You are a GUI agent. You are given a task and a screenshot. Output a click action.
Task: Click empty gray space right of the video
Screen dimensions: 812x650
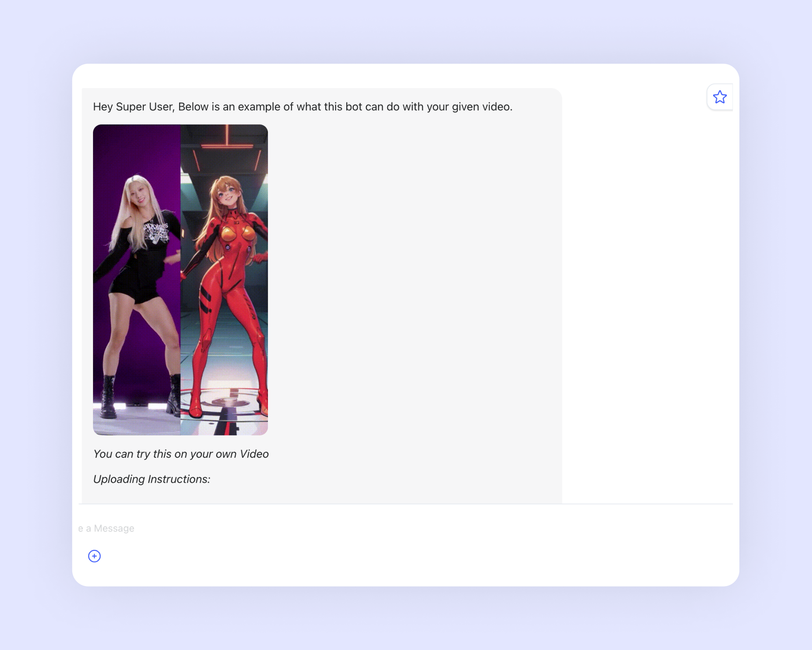pyautogui.click(x=406, y=280)
